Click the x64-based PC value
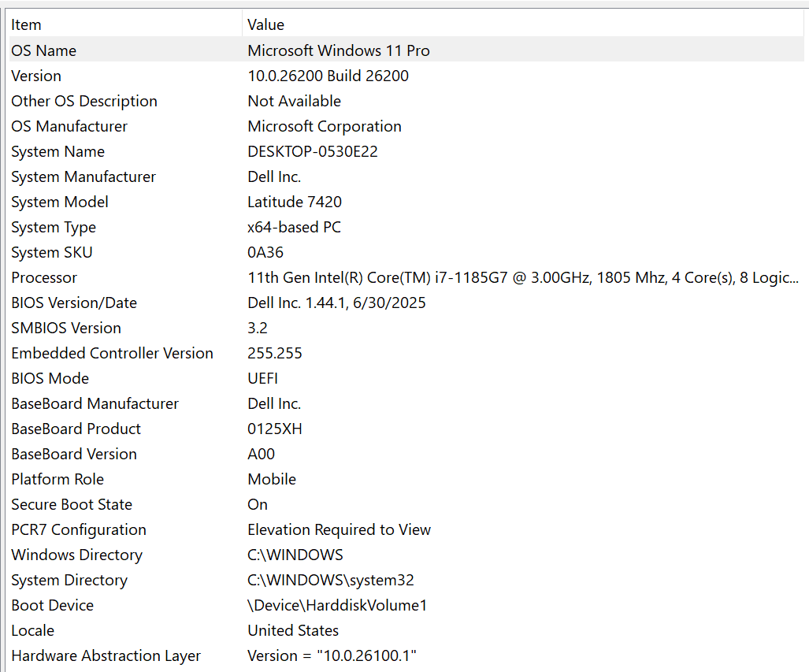This screenshot has width=809, height=672. click(x=294, y=227)
